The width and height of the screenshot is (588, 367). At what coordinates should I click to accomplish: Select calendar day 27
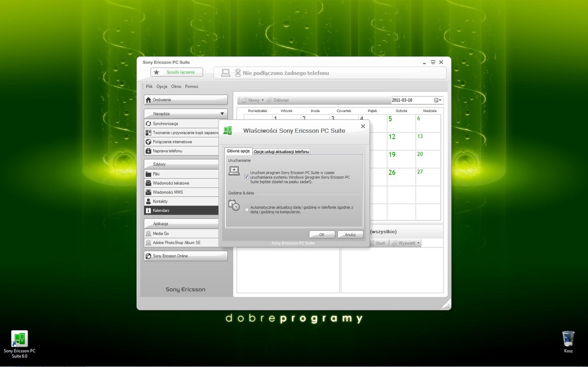[428, 177]
